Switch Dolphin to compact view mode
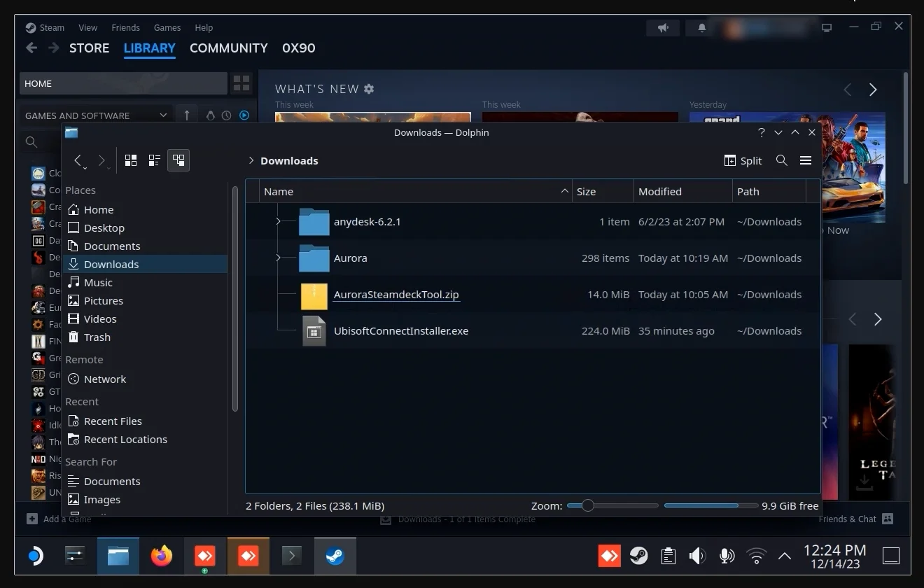 155,160
